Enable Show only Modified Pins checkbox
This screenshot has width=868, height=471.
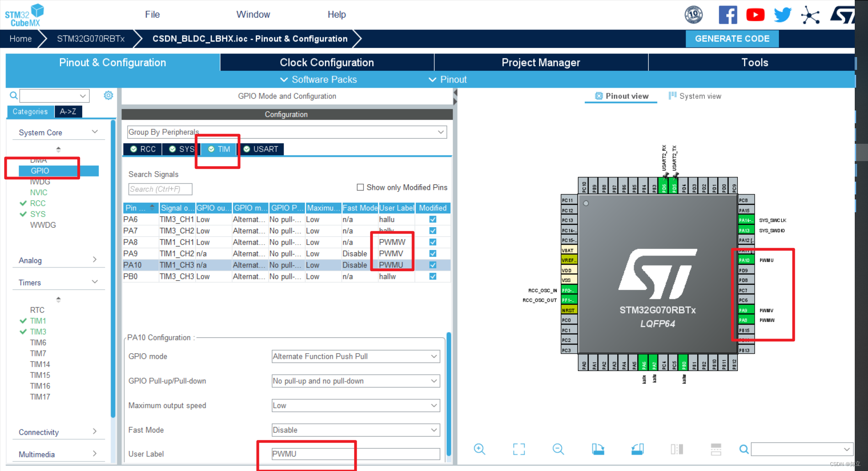[360, 187]
